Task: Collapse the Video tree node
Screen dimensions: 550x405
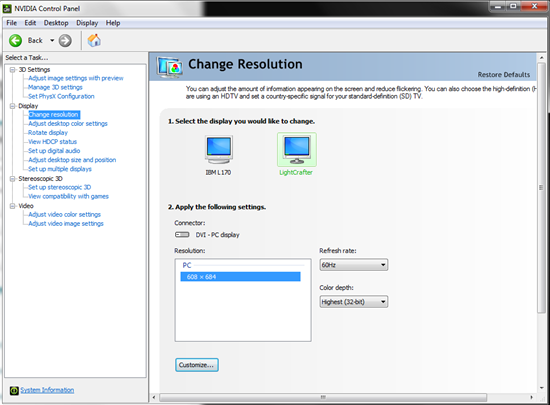Action: pyautogui.click(x=13, y=206)
